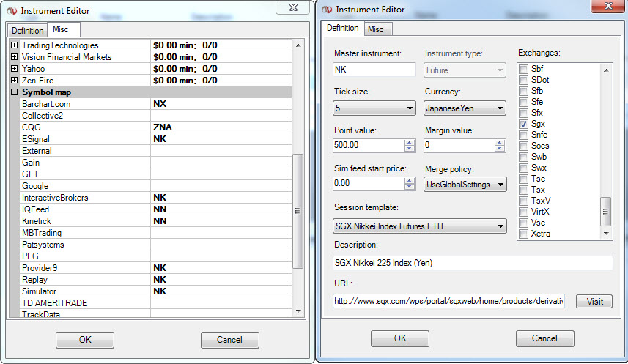Click the symbol map scrollbar thumb
The image size is (628, 364).
pos(298,211)
